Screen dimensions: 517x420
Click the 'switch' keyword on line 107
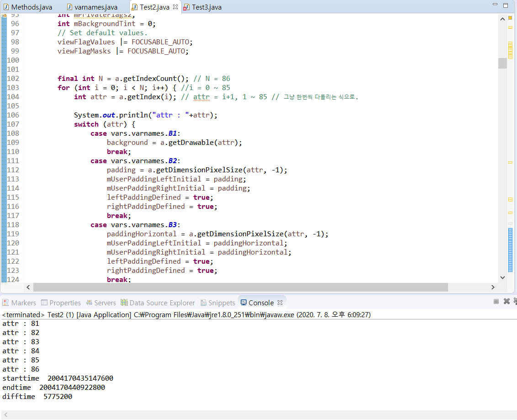click(86, 124)
